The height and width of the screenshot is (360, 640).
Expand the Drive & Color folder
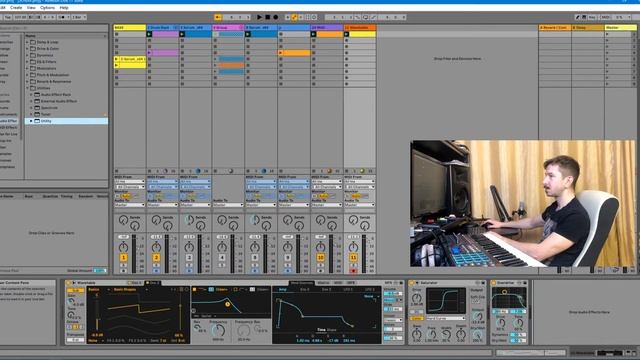[27, 49]
